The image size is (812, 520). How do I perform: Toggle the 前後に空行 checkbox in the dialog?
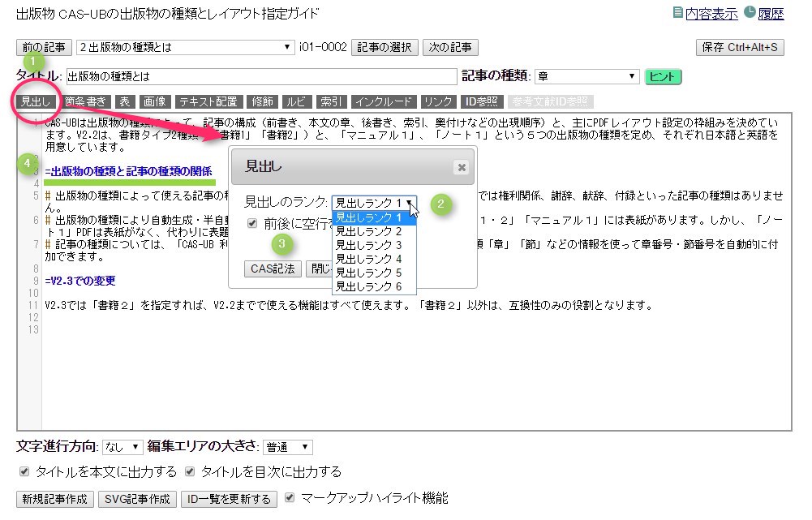(x=252, y=223)
